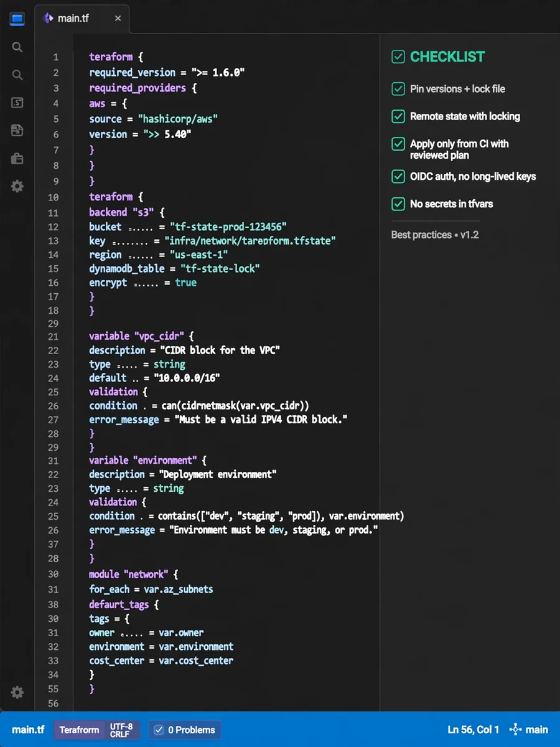Screen dimensions: 560x747
Task: Click the 'main' branch name in the status bar
Action: point(536,730)
